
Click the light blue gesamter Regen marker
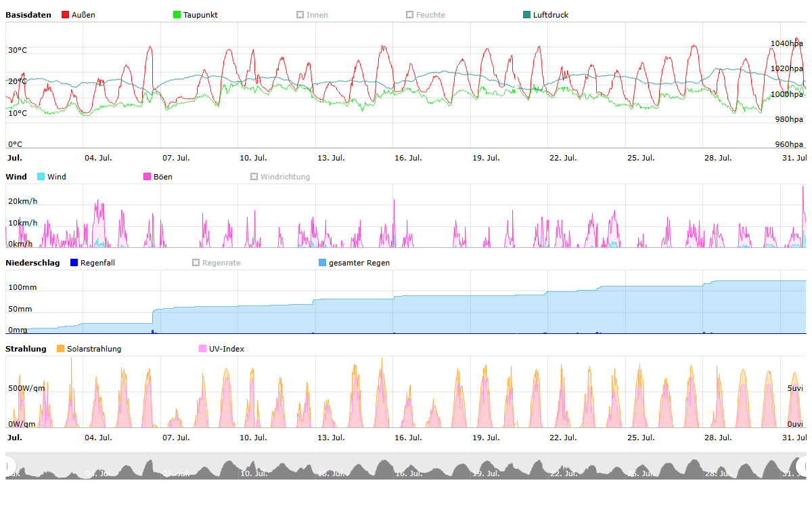click(x=323, y=263)
